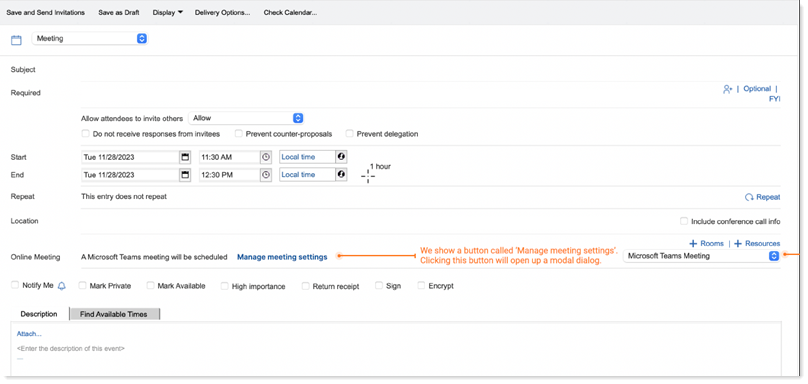Click the plus icon beside Rooms
Viewport: 808px width, 384px height.
point(693,243)
